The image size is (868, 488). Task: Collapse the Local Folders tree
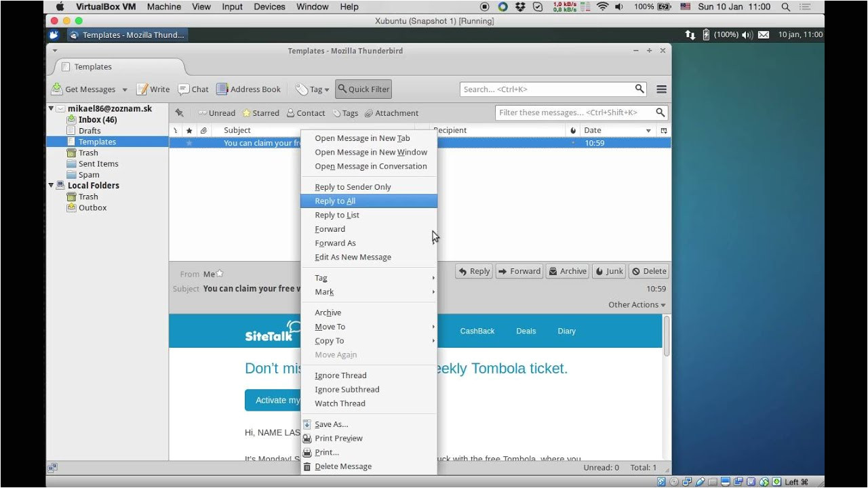pos(51,185)
